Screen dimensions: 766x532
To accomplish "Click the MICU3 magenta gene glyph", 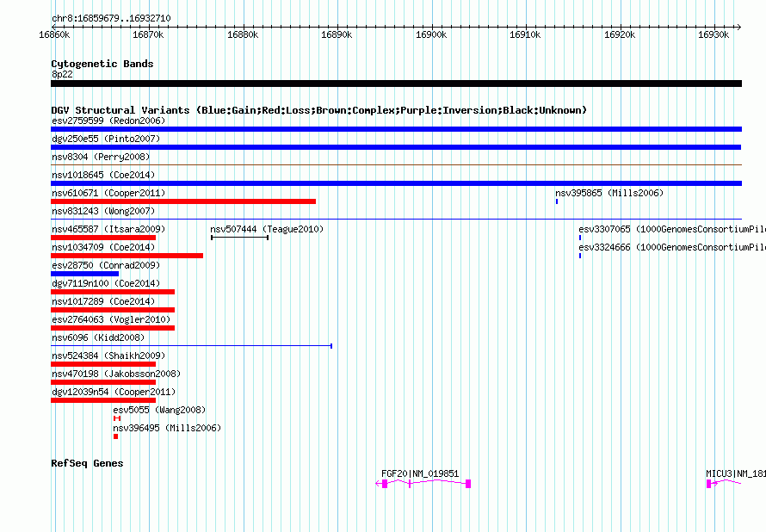I will [724, 484].
